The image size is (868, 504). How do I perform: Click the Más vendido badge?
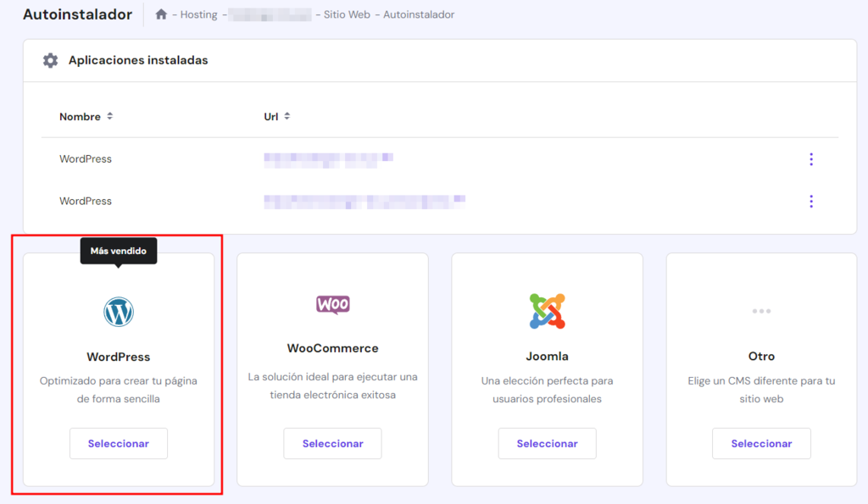tap(118, 251)
